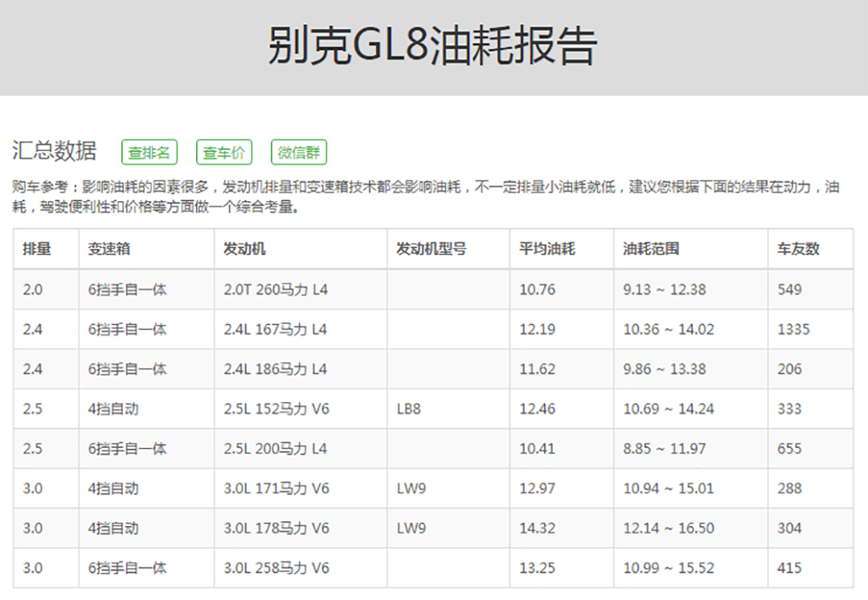Click the 发动机型号 column header
The height and width of the screenshot is (600, 868).
[432, 249]
